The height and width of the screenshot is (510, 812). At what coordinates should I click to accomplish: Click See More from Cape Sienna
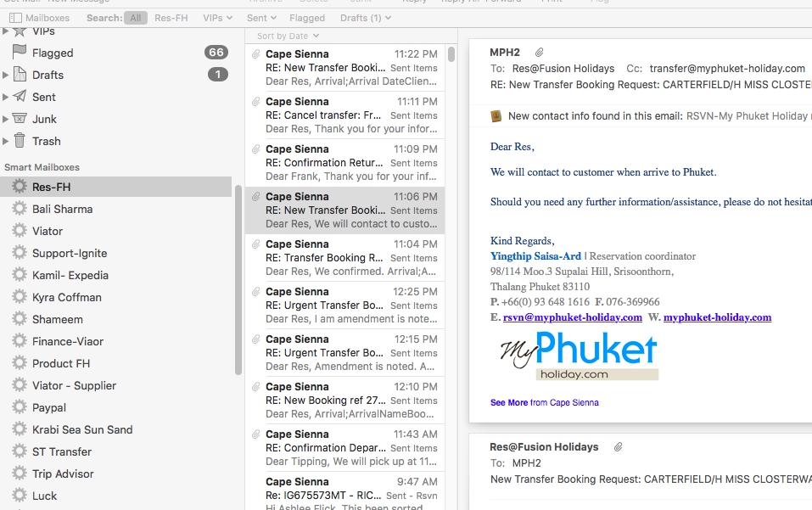click(544, 402)
